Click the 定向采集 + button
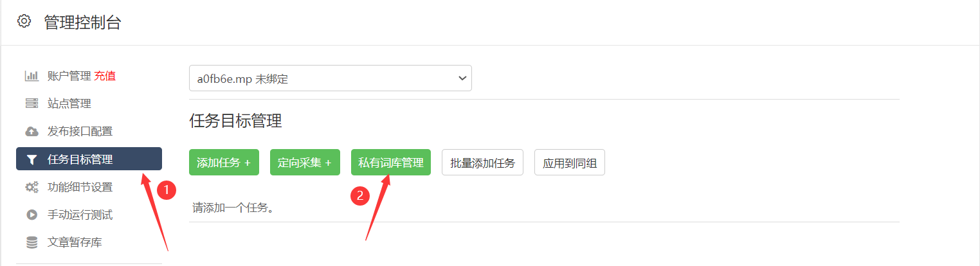Viewport: 980px width, 266px height. (x=305, y=163)
